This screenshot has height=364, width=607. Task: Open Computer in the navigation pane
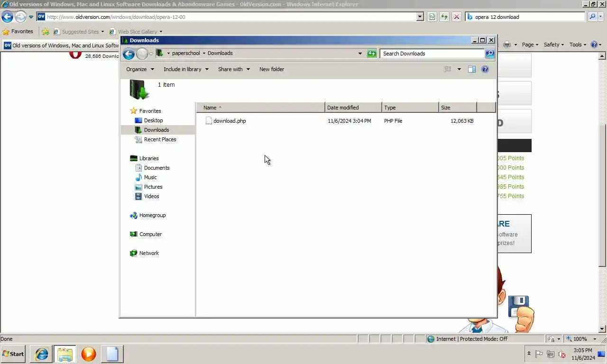click(150, 234)
